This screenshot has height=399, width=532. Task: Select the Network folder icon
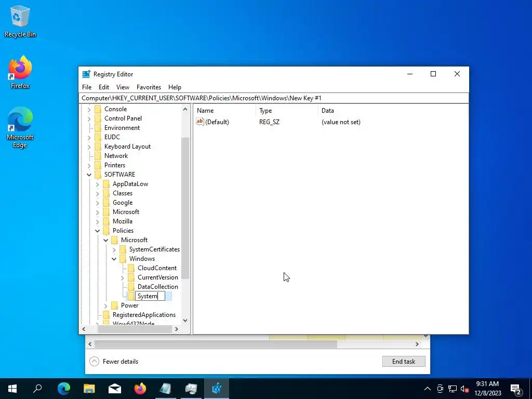[98, 156]
